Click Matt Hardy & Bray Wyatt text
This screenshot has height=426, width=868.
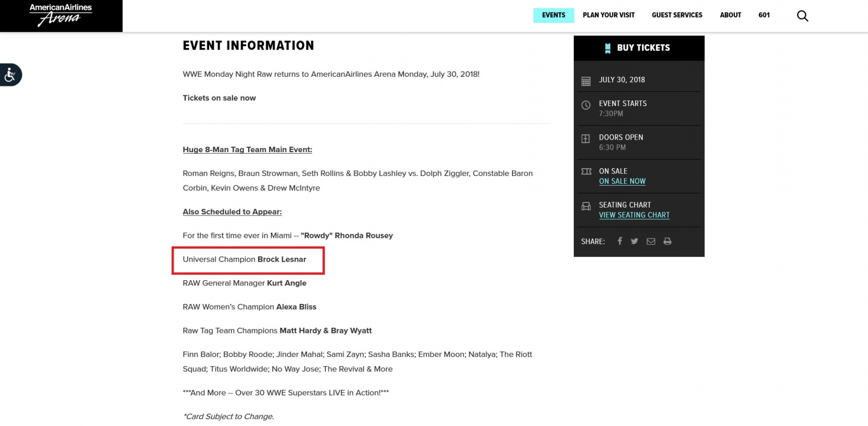(x=326, y=331)
